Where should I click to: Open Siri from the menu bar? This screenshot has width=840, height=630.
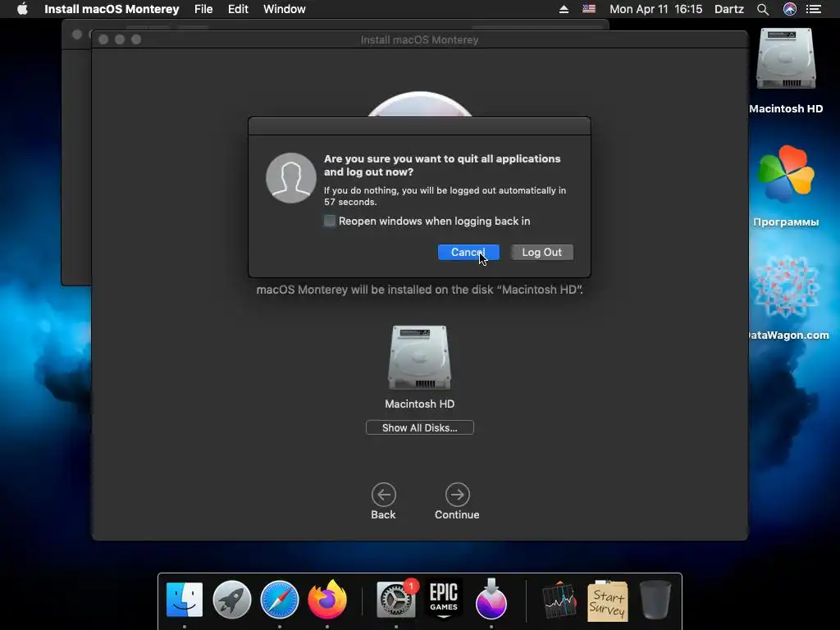[x=789, y=9]
